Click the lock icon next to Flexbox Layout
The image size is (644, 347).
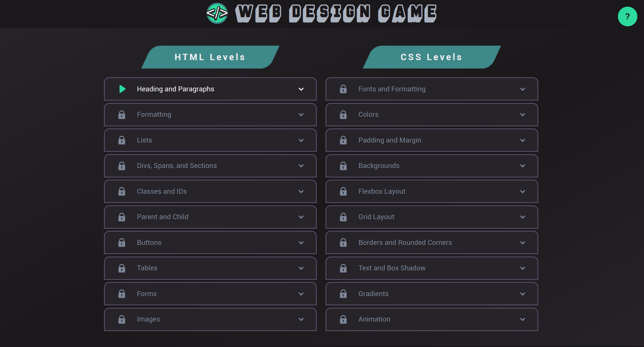click(x=343, y=191)
